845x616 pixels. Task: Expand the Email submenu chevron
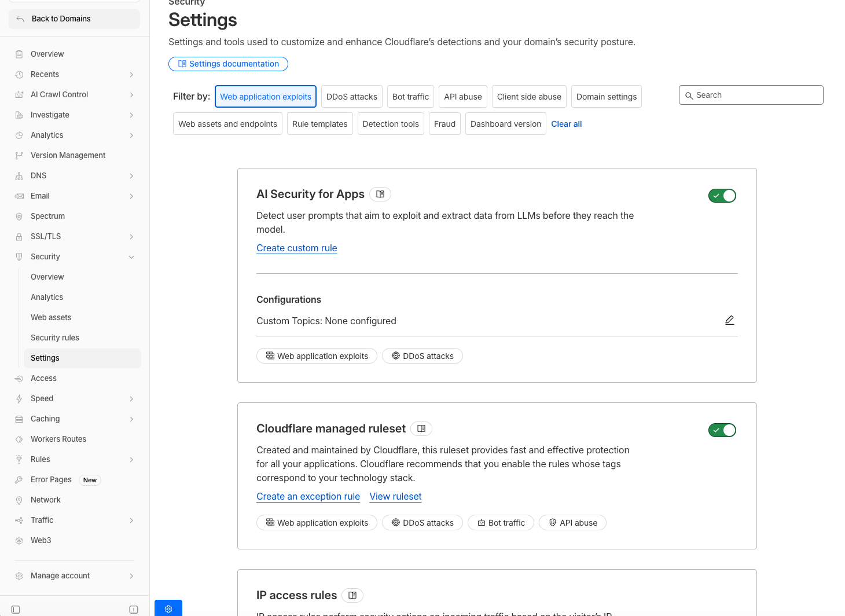pos(131,196)
